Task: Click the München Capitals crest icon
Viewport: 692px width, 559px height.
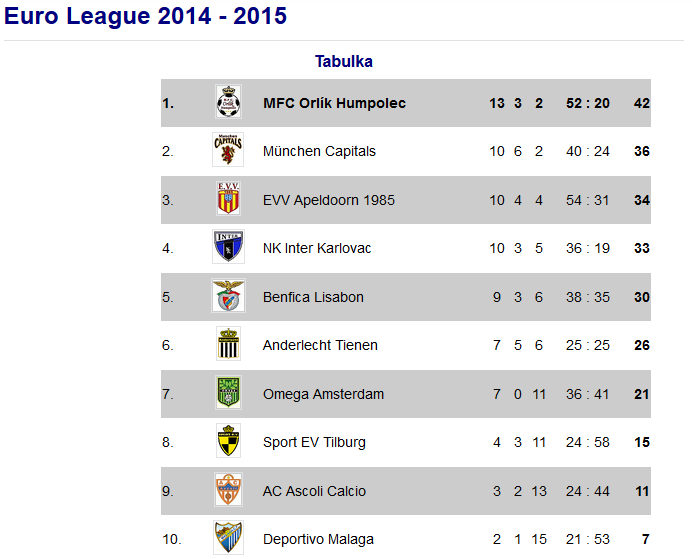Action: (228, 151)
